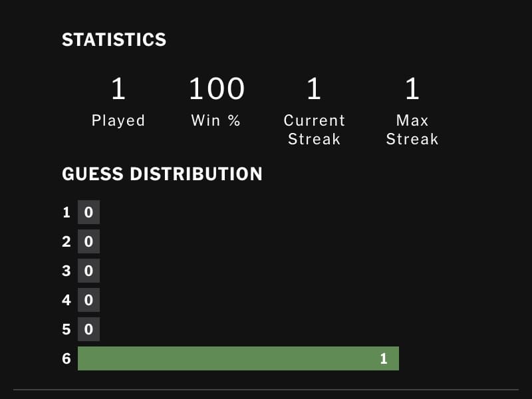This screenshot has width=532, height=399.
Task: Click the count 1 inside green bar
Action: pyautogui.click(x=384, y=358)
